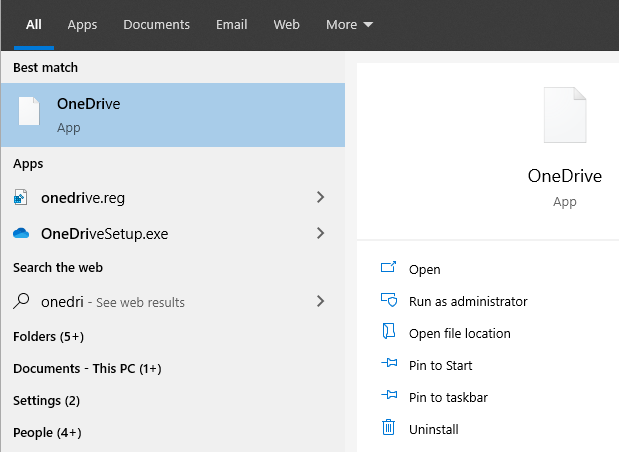Choose Uninstall for OneDrive
Screen dimensions: 619x452
coord(433,429)
